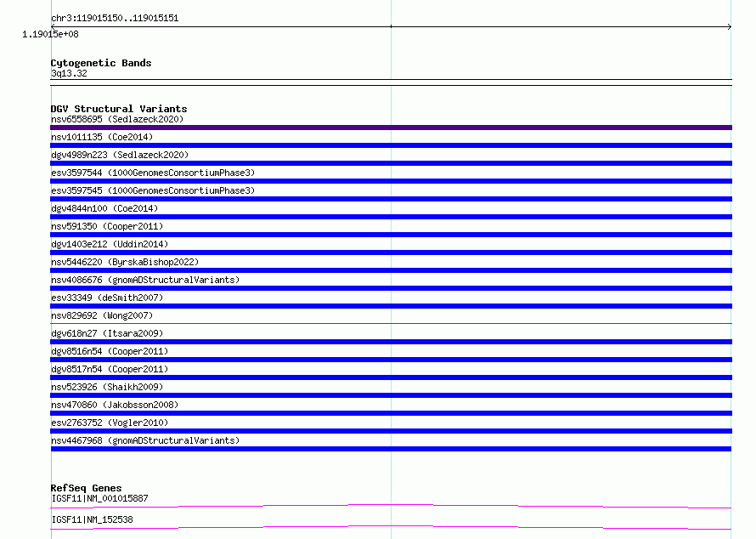Select nsv4086676 (gnomADStructuralVariants) label
Screen dimensions: 756x539
tap(145, 280)
